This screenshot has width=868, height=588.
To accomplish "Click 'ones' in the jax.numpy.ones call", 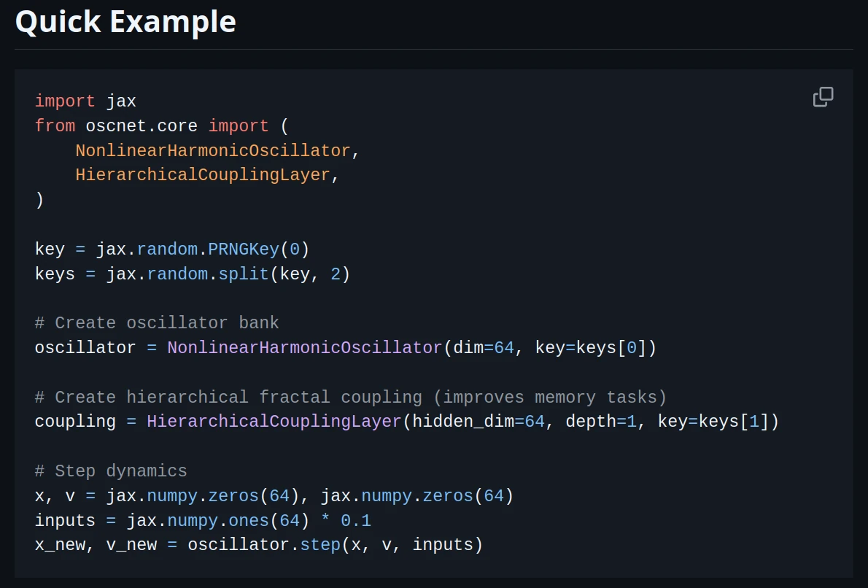I will (254, 521).
